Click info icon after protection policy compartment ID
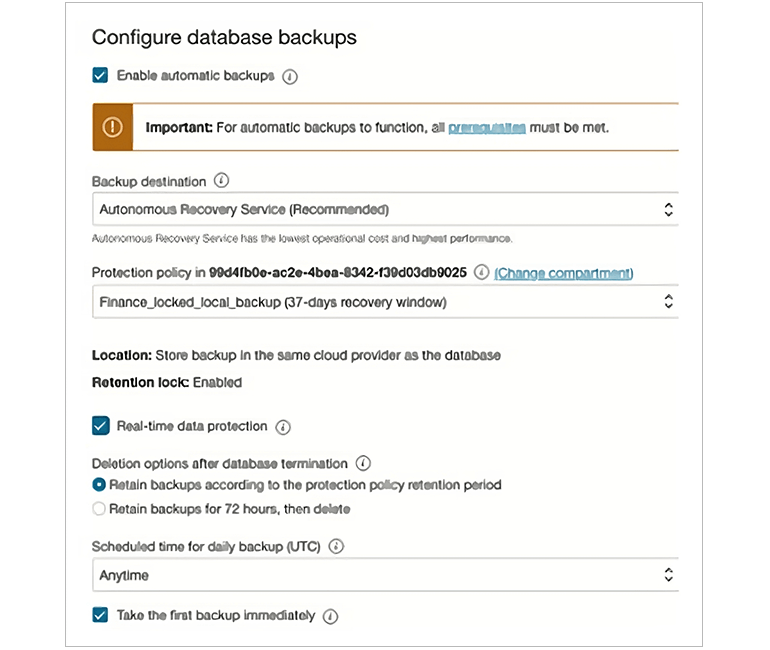Image resolution: width=770 pixels, height=650 pixels. [x=481, y=272]
